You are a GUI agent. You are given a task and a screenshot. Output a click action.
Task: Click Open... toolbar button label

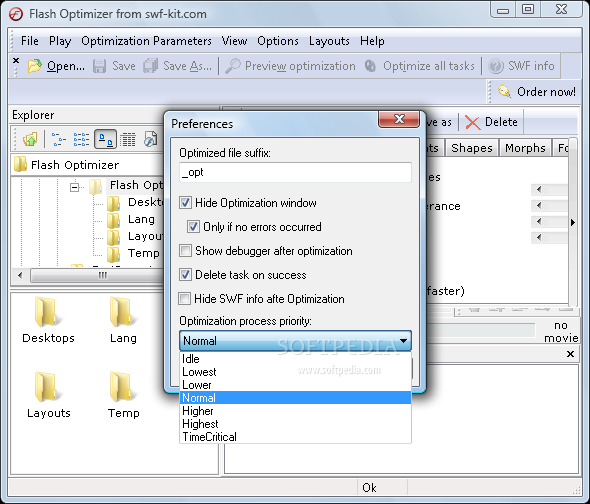pyautogui.click(x=66, y=66)
